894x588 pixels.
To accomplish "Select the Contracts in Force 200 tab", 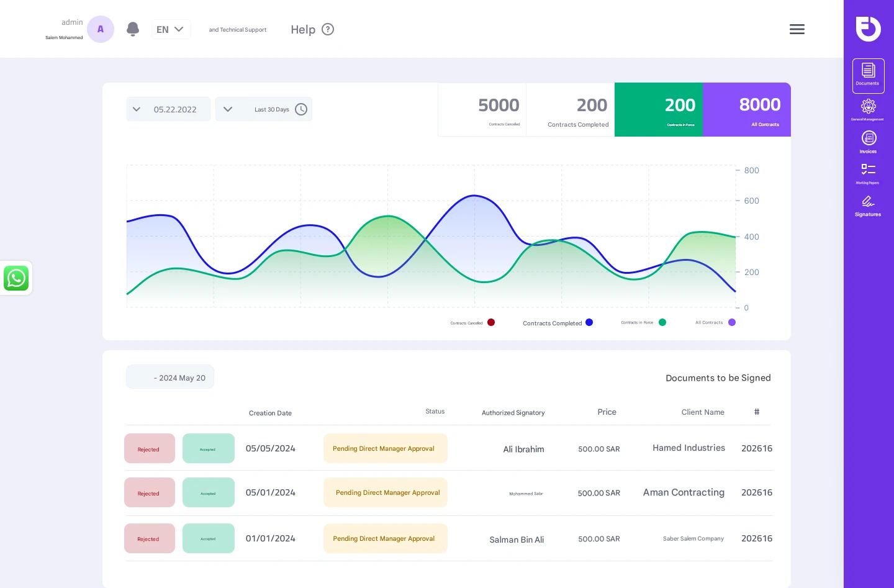I will coord(658,110).
